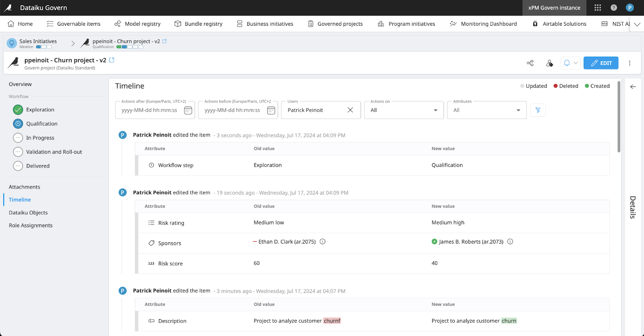Click the breadcrumb external link icon

click(165, 41)
